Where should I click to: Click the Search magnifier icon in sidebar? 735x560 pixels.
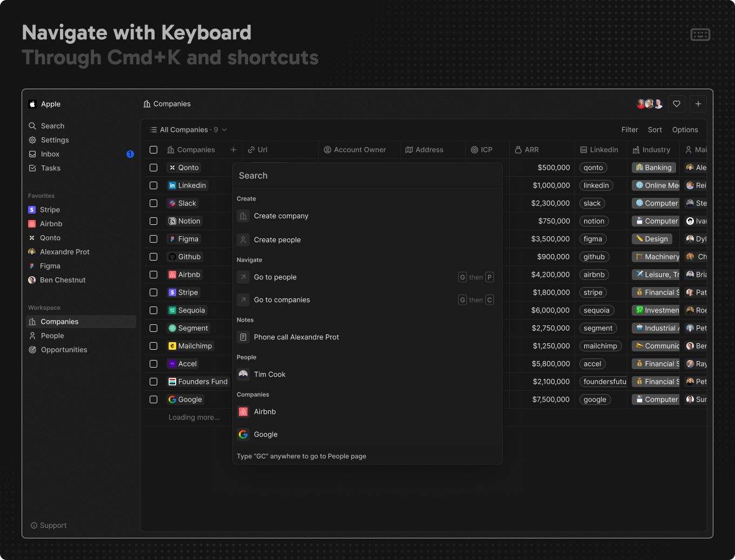point(32,126)
